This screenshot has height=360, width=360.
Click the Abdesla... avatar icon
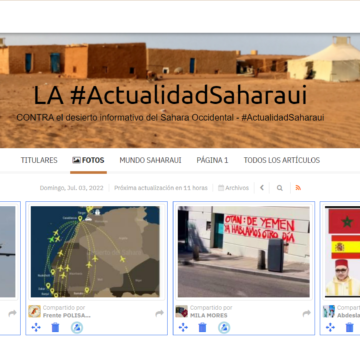329,311
